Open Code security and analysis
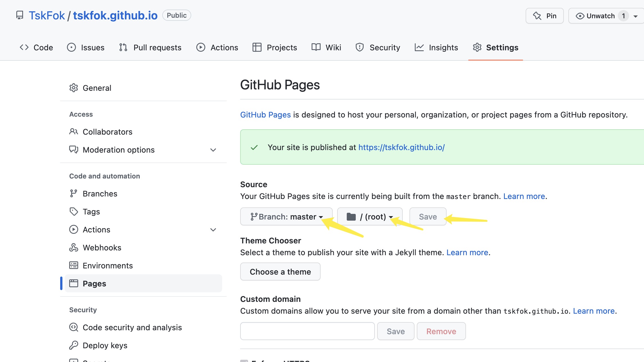The width and height of the screenshot is (644, 362). [x=143, y=327]
